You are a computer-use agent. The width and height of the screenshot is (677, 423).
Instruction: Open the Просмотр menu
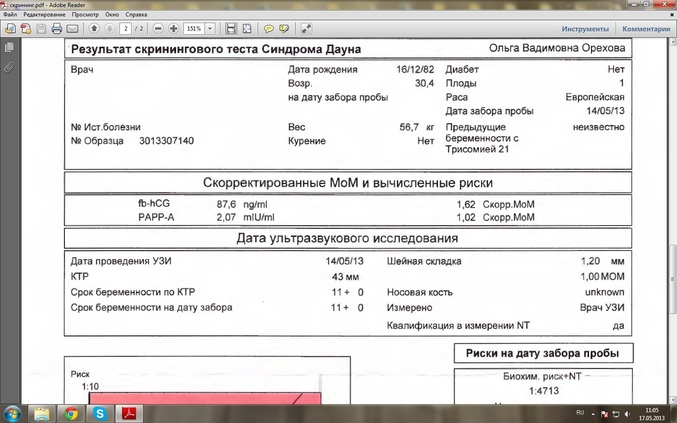86,16
